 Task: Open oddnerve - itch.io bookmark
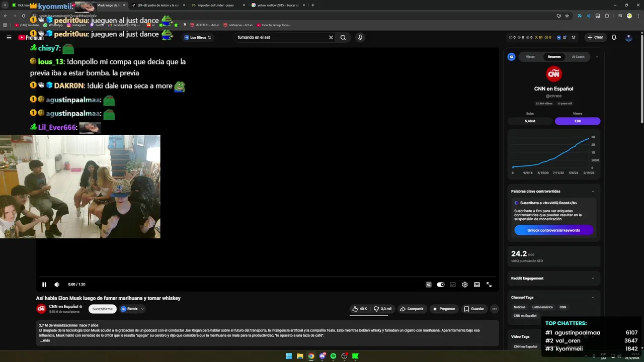coord(238,25)
